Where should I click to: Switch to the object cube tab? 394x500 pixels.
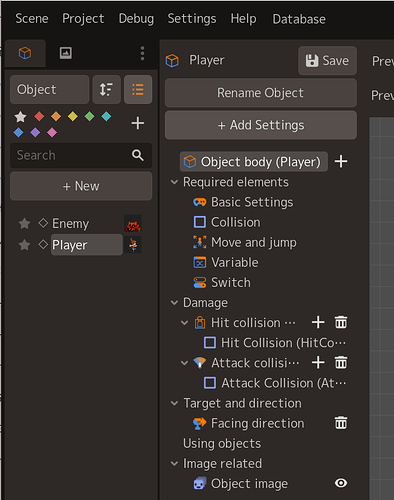coord(25,53)
